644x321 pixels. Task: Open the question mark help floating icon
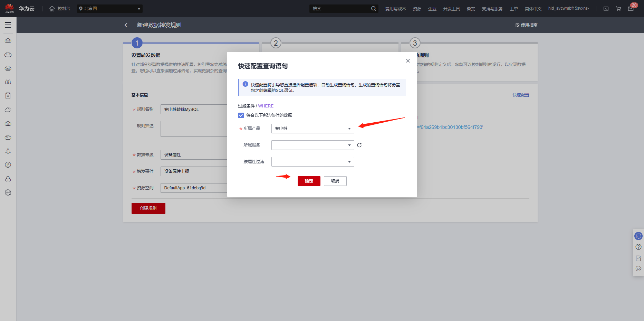[638, 247]
